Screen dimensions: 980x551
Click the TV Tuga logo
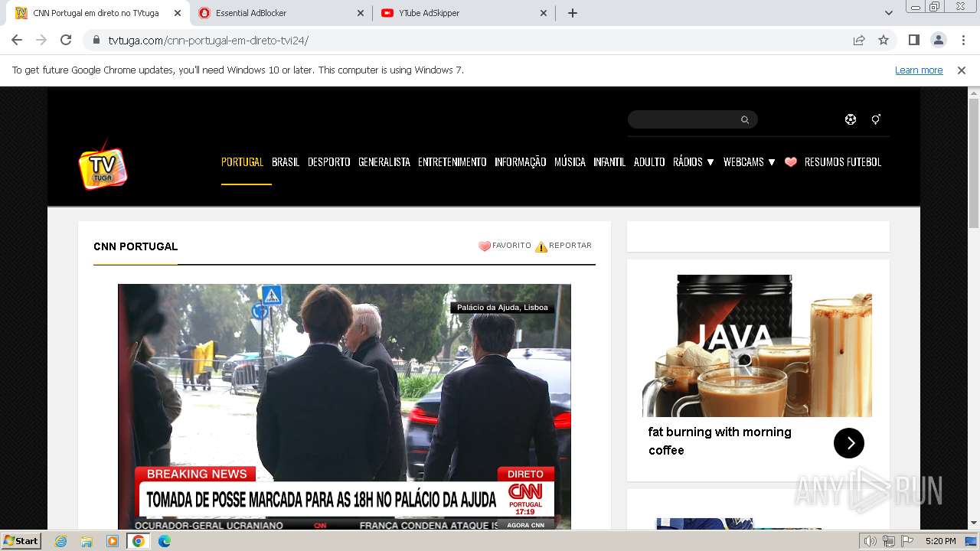tap(103, 164)
